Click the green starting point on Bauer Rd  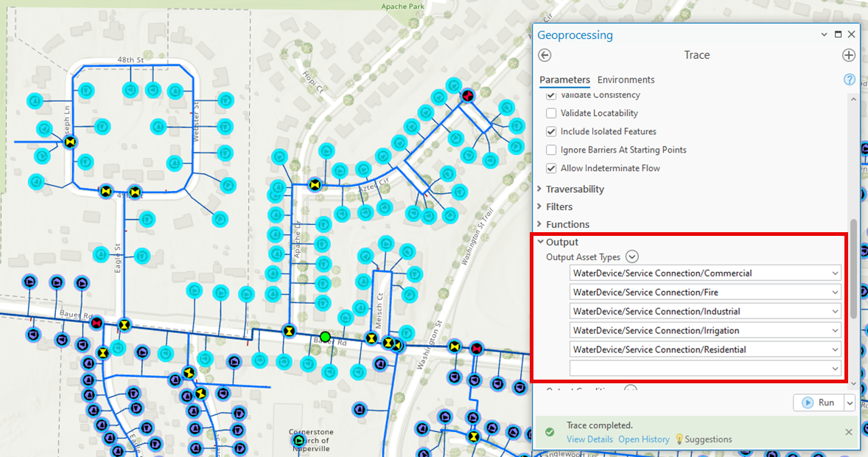pos(325,337)
